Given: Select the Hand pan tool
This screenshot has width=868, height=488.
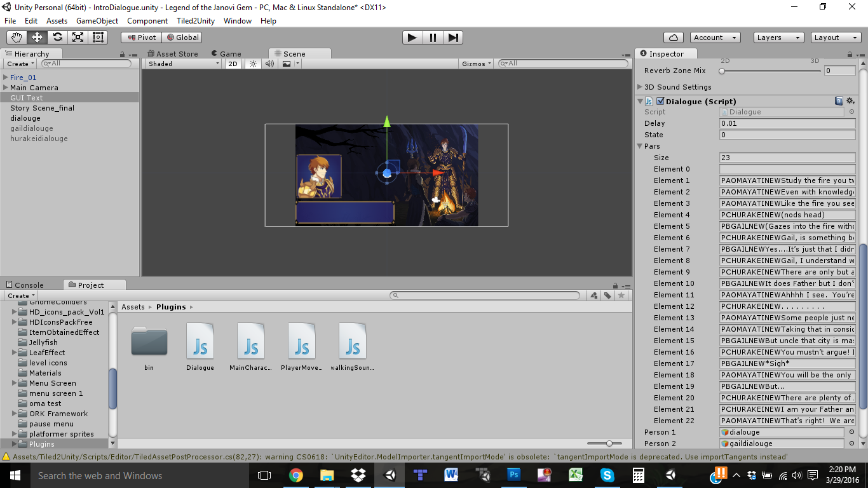Looking at the screenshot, I should pos(16,37).
